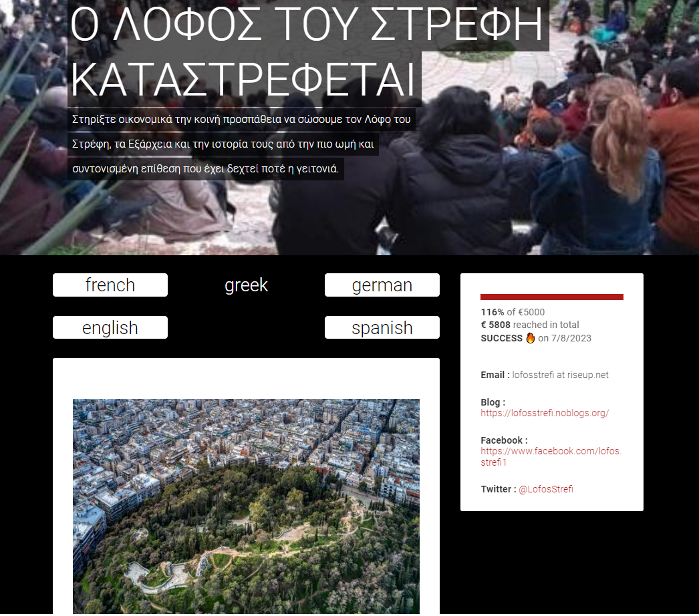Open the @LofosStrefi Twitter link
The width and height of the screenshot is (699, 616).
point(546,489)
